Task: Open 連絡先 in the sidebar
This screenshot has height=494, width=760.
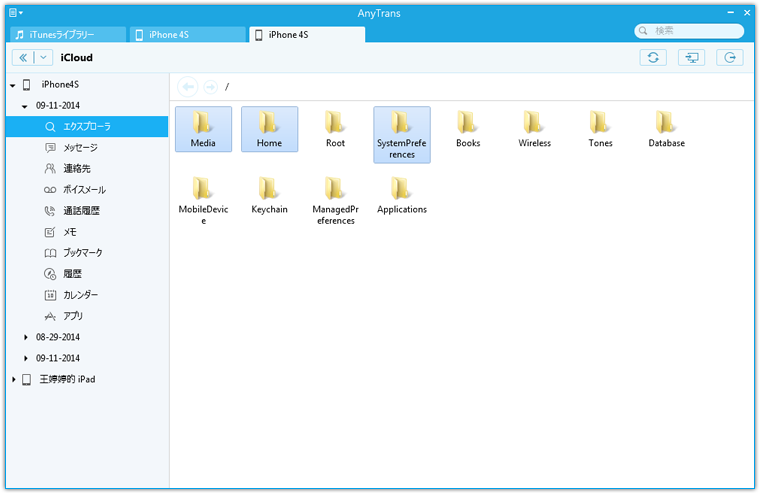Action: click(x=87, y=169)
